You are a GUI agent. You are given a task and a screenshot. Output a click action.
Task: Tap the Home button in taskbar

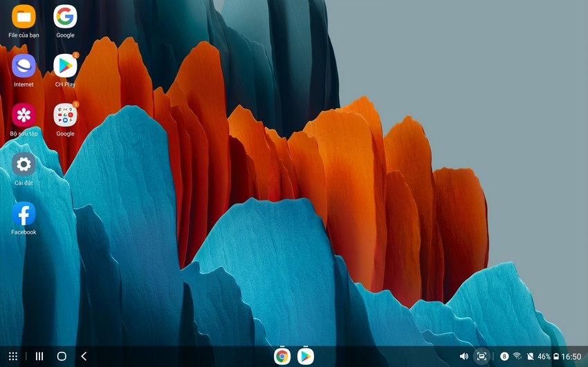pyautogui.click(x=62, y=356)
